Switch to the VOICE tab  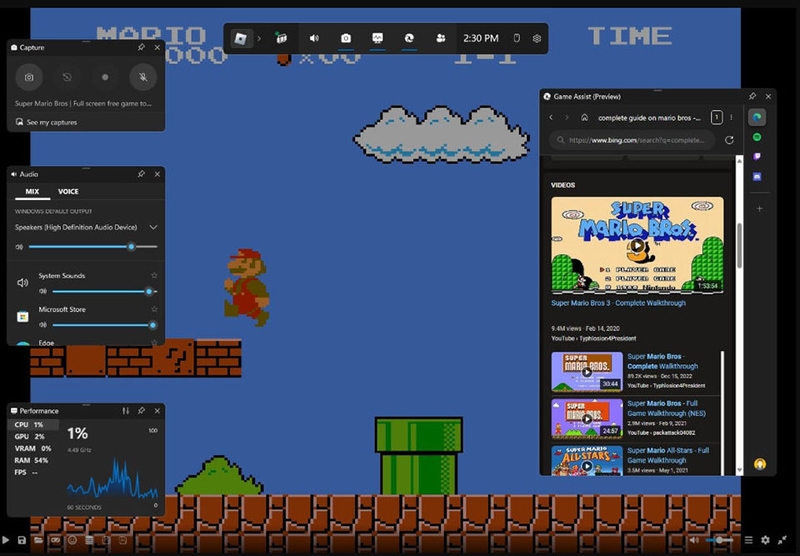(x=68, y=191)
